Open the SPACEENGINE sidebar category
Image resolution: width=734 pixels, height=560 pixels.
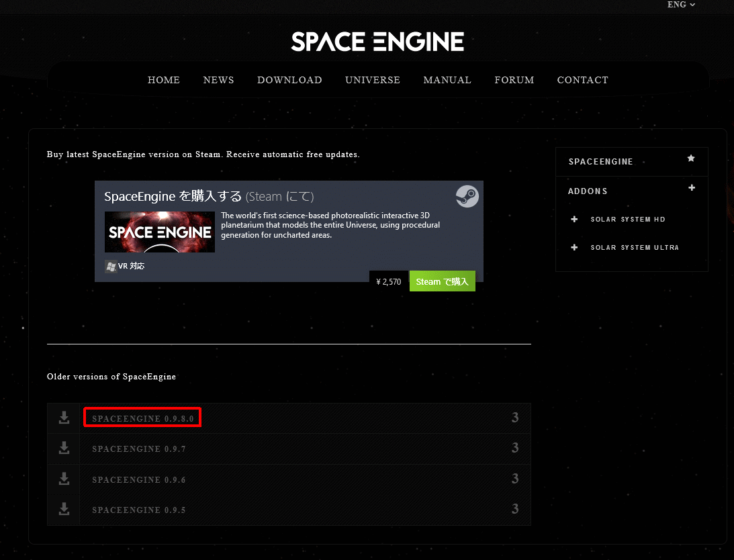click(x=600, y=162)
